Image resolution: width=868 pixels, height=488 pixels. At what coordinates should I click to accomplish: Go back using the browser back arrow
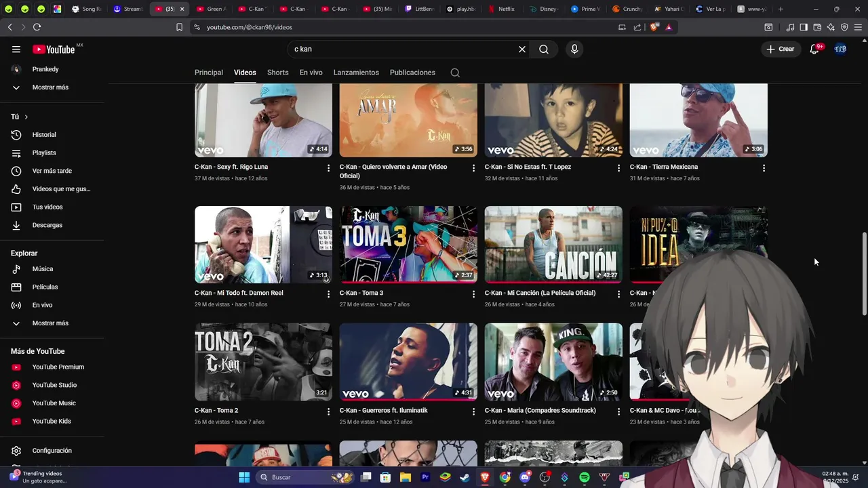[9, 27]
